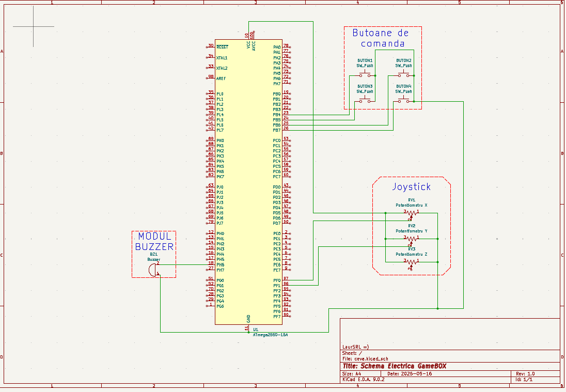Pick the BUTON3 push switch symbol
Image resolution: width=566 pixels, height=392 pixels.
tap(365, 101)
